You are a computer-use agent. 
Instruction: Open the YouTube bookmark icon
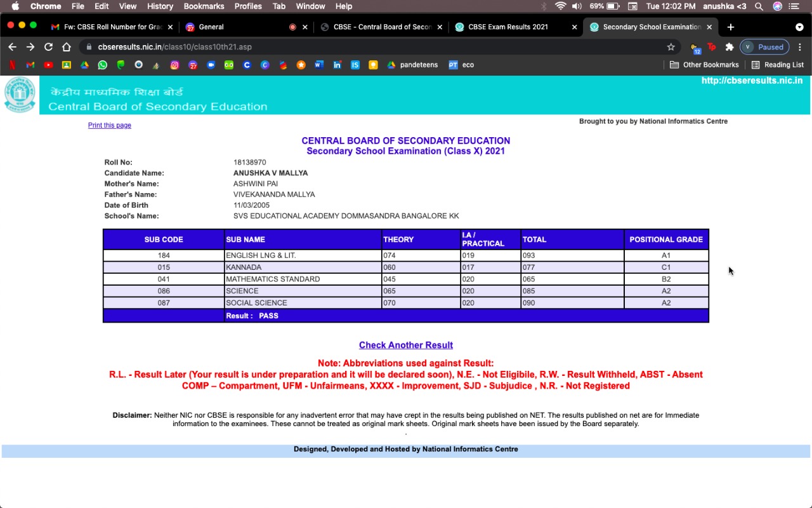tap(48, 65)
